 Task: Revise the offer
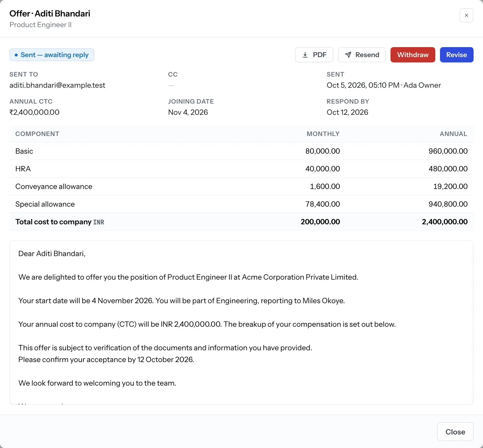457,55
